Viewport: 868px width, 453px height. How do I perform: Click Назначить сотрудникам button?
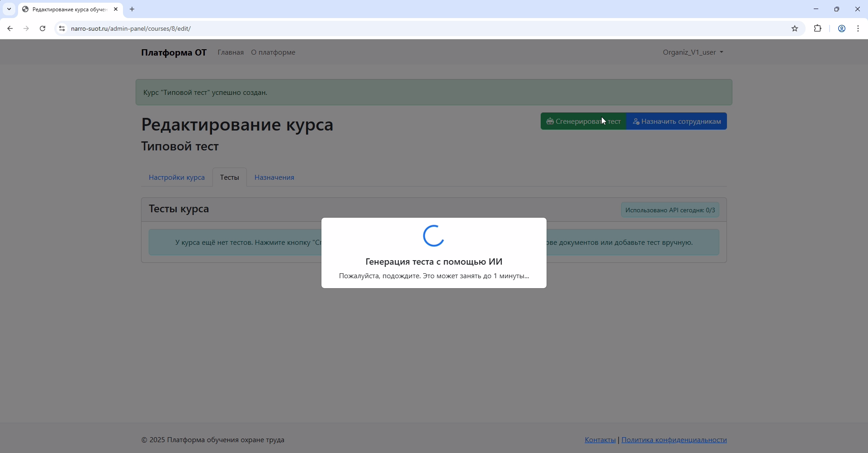tap(676, 121)
